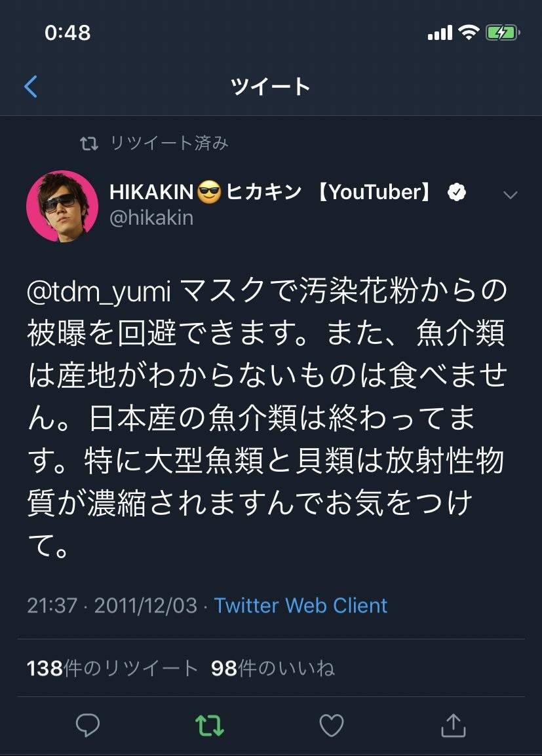The image size is (542, 756).
Task: Tap the verified badge icon
Action: click(x=457, y=192)
